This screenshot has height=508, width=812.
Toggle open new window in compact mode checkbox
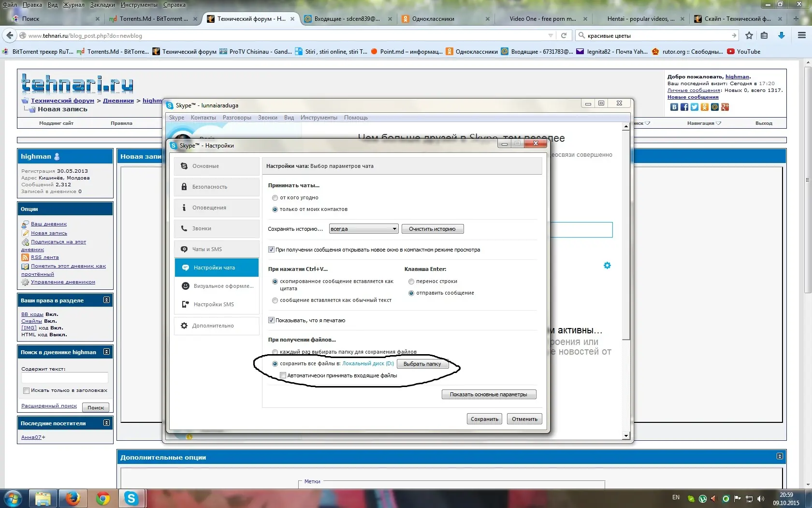(x=271, y=250)
